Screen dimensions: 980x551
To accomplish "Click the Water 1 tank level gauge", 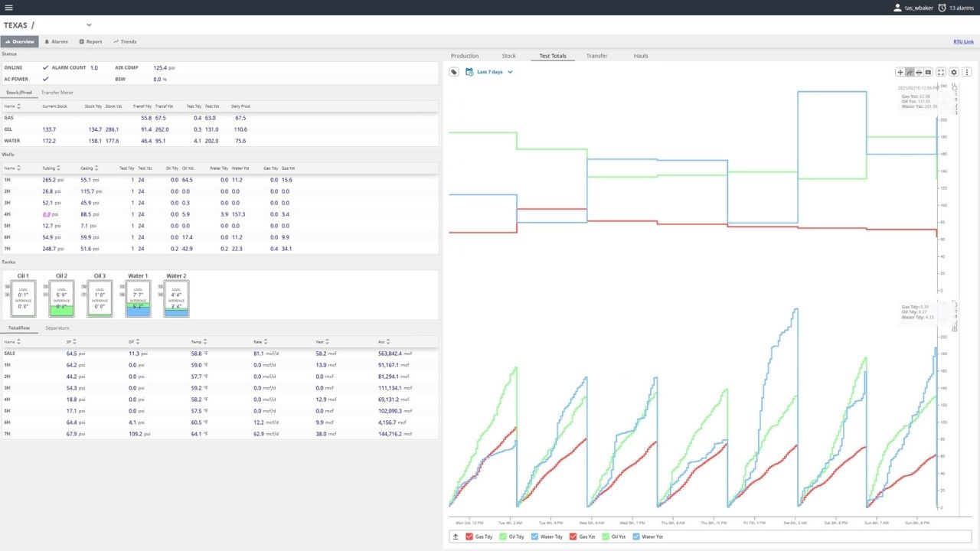I will click(x=138, y=298).
